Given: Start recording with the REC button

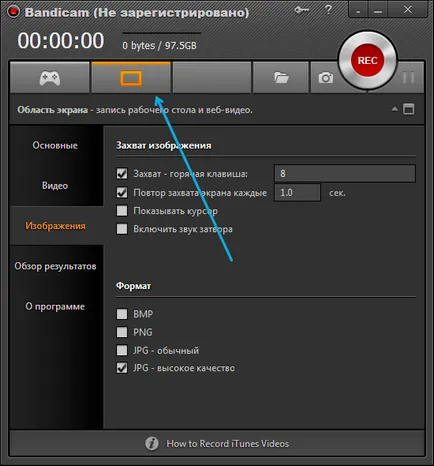Looking at the screenshot, I should [367, 60].
